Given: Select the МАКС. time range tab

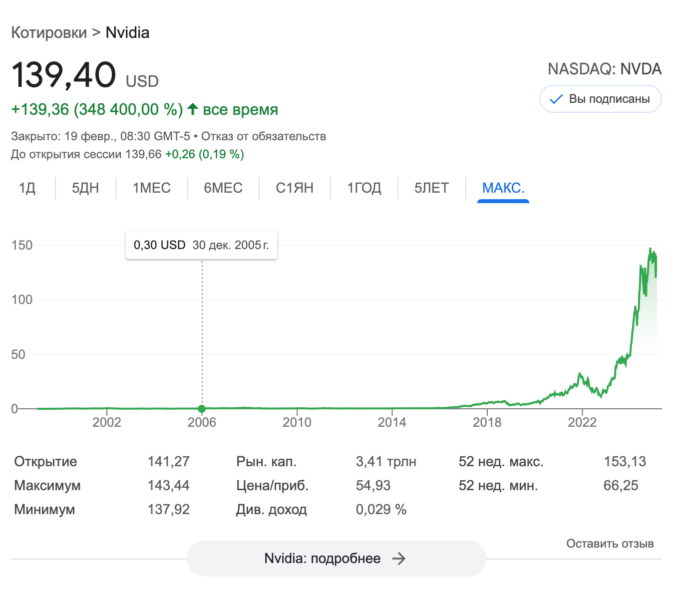Looking at the screenshot, I should (x=503, y=188).
